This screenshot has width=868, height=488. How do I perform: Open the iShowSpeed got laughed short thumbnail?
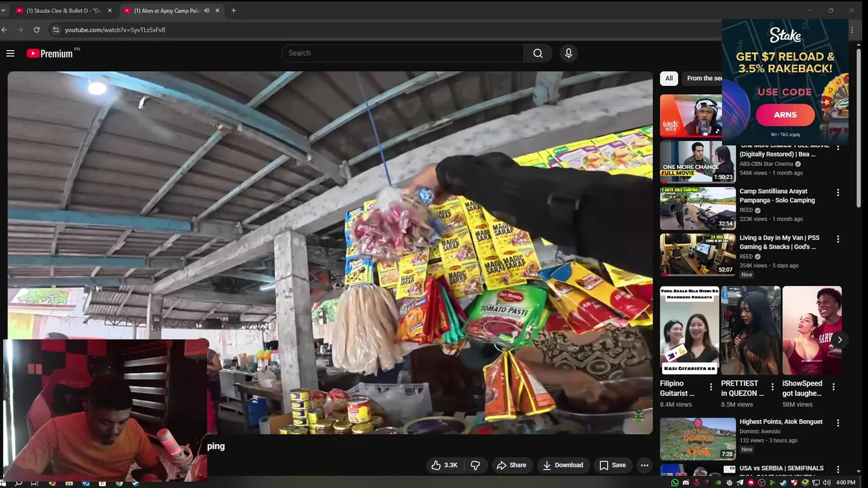pos(812,330)
